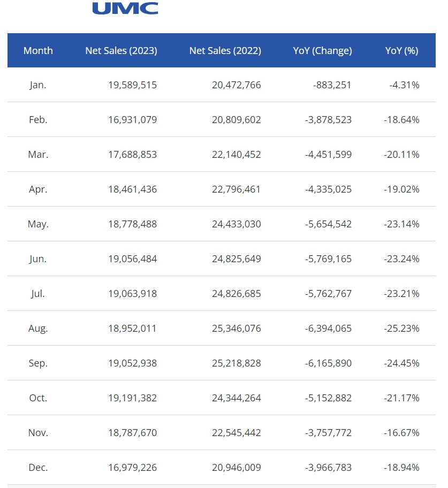Click the Net Sales (2023) column header
Screen dimensions: 448x488
click(x=121, y=51)
